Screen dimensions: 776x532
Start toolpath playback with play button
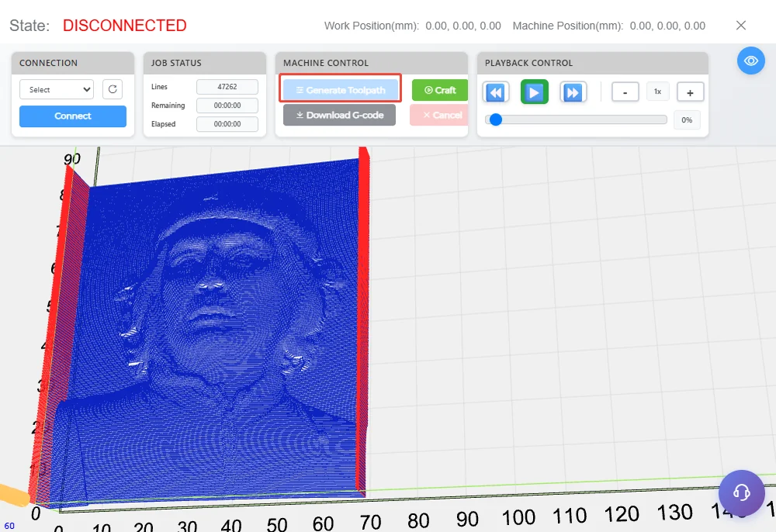point(534,92)
